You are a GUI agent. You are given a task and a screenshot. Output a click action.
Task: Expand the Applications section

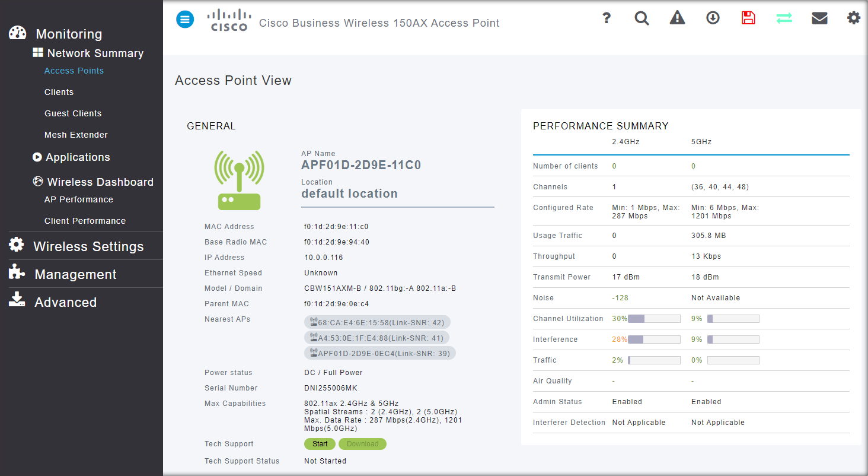tap(78, 157)
